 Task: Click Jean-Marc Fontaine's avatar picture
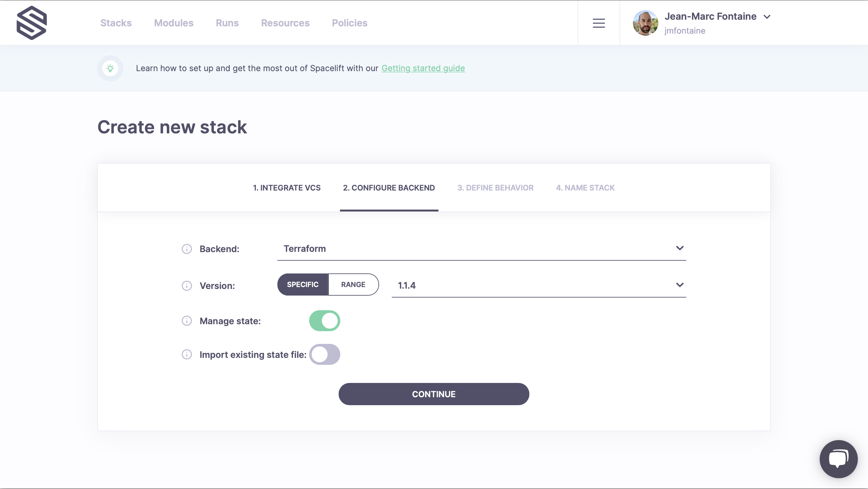click(645, 23)
